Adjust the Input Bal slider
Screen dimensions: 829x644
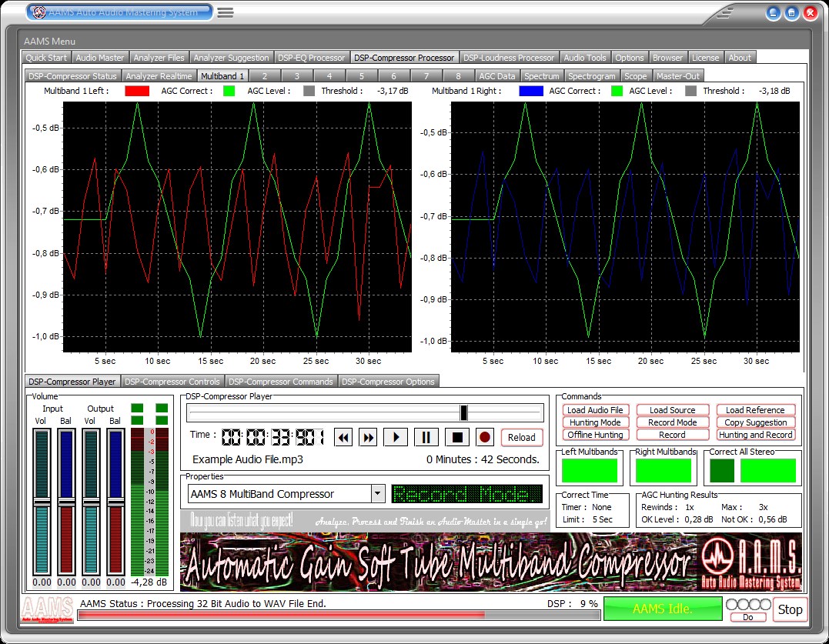(67, 502)
